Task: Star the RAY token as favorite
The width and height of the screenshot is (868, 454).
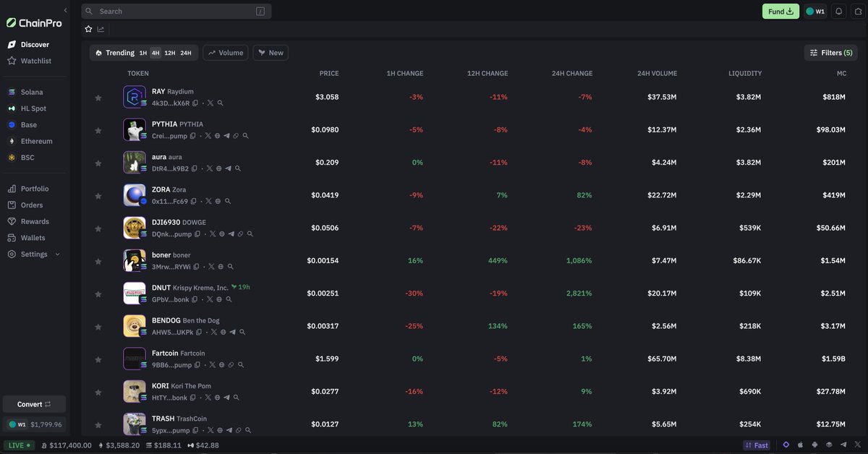Action: [x=98, y=98]
